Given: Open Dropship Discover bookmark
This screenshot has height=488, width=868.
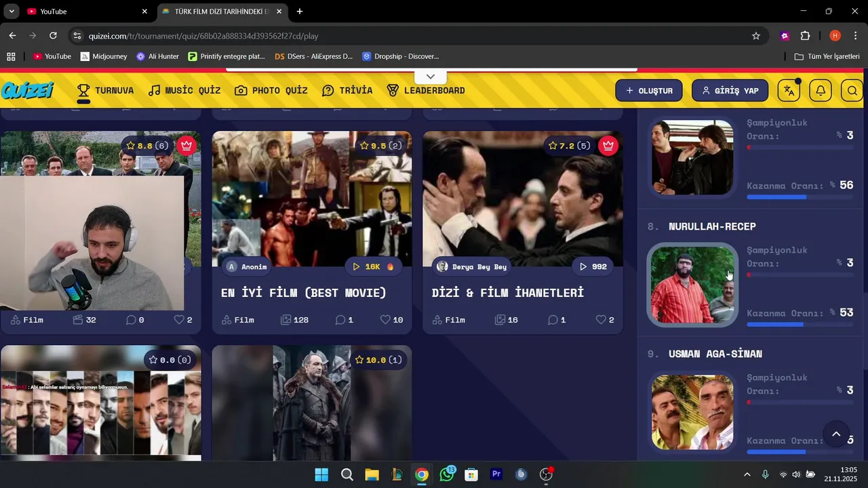Looking at the screenshot, I should [401, 56].
